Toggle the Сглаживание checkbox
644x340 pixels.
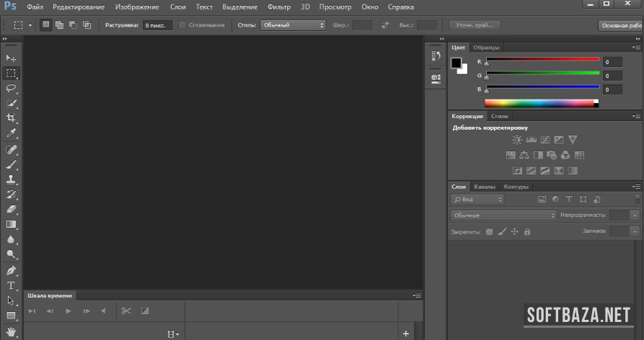click(x=182, y=25)
